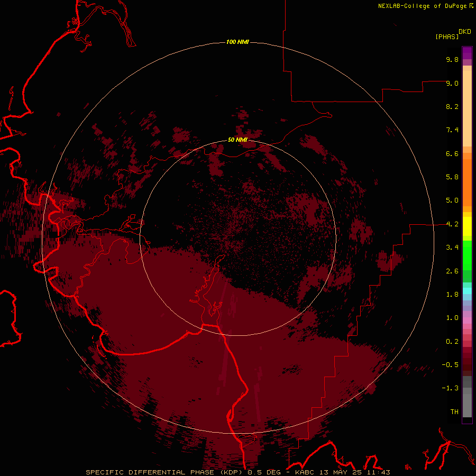Viewport: 476px width, 476px height.
Task: Click the 2.6 legend value
Action: (452, 271)
